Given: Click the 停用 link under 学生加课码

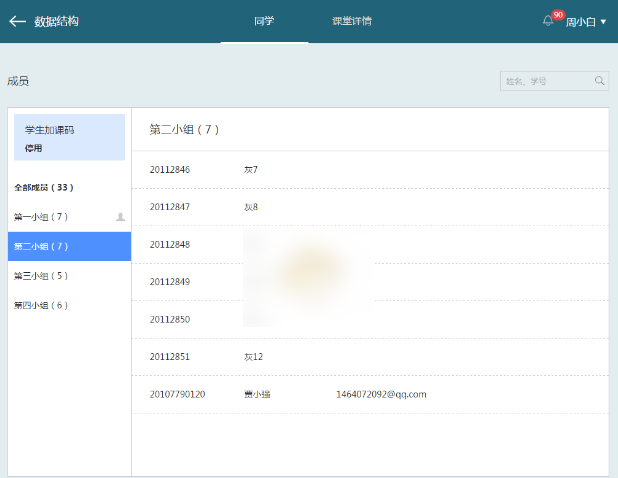Looking at the screenshot, I should (34, 148).
